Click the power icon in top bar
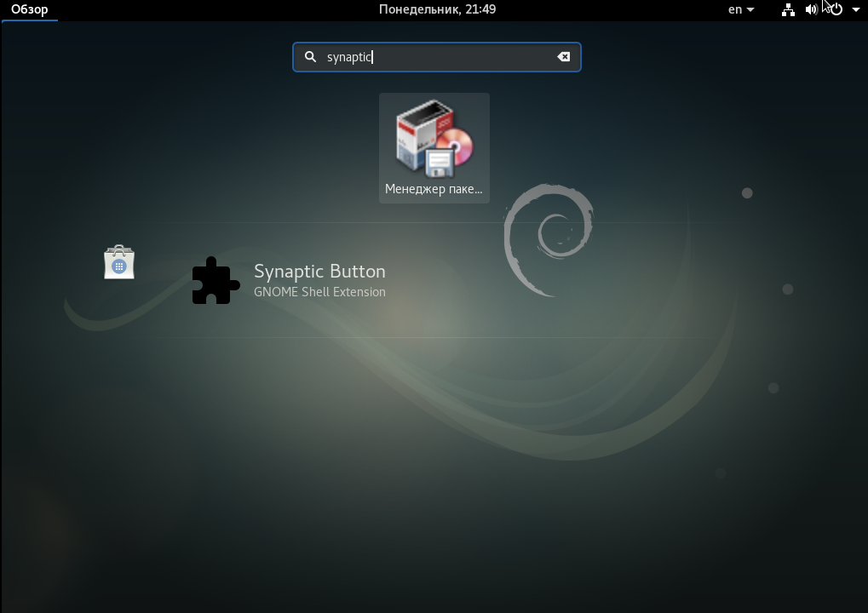The width and height of the screenshot is (868, 613). point(836,9)
